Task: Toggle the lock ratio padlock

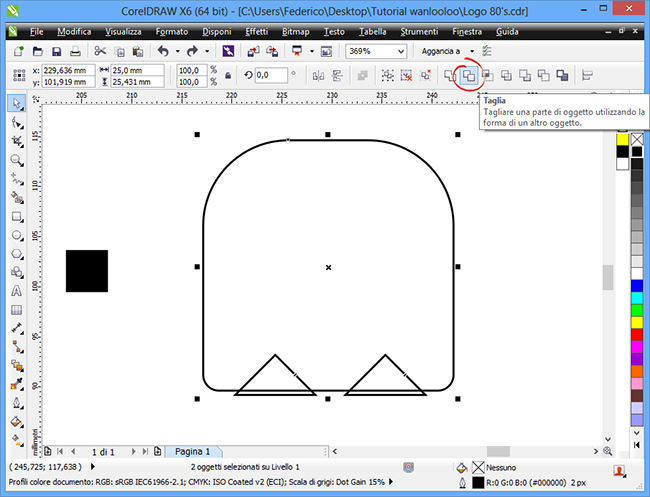Action: pyautogui.click(x=228, y=75)
